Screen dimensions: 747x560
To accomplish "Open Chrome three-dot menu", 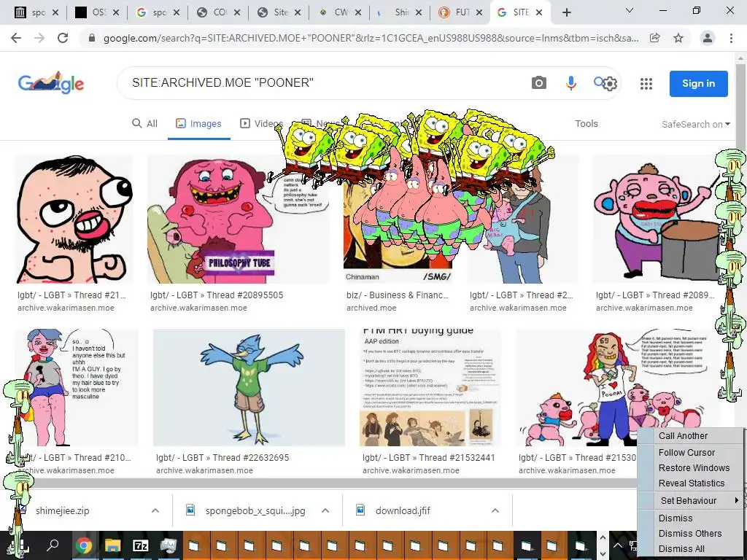I will pos(731,38).
